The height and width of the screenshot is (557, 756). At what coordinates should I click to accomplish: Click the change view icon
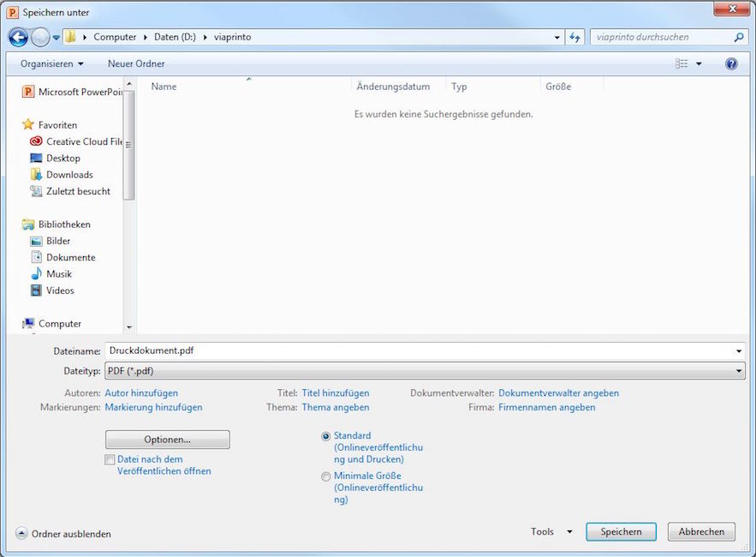(x=682, y=63)
